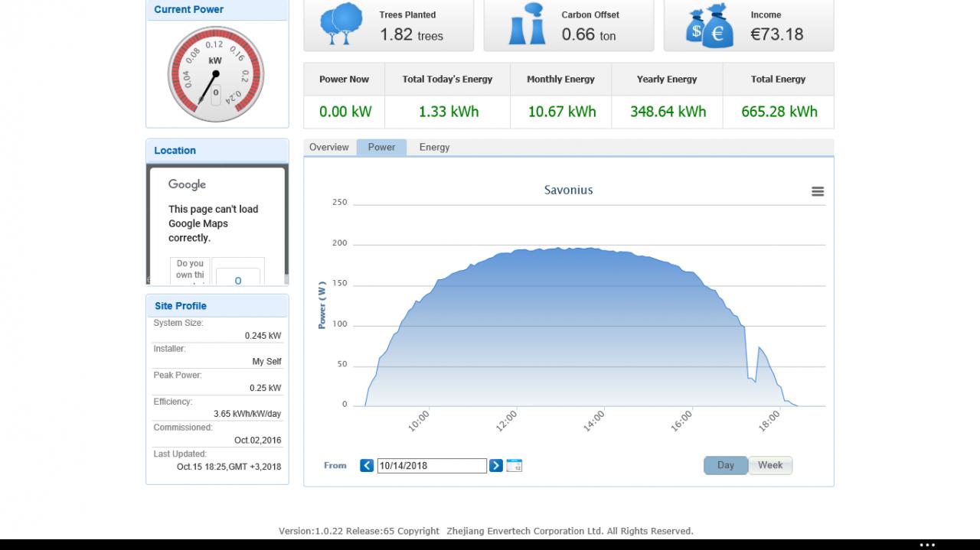The height and width of the screenshot is (550, 980).
Task: Open the chart hamburger context menu
Action: point(818,191)
